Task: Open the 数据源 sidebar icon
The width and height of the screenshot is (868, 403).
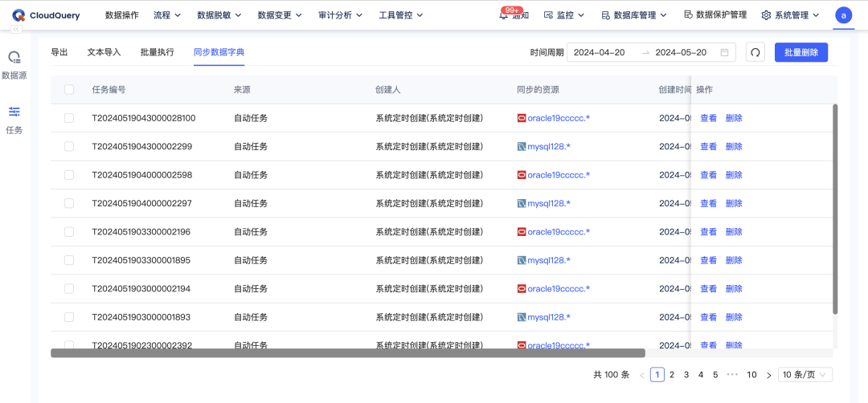Action: 14,57
